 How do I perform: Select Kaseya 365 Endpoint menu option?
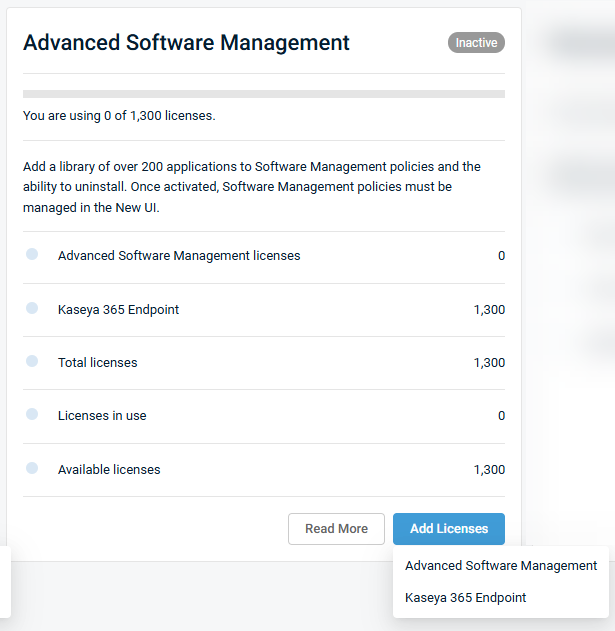pyautogui.click(x=465, y=598)
